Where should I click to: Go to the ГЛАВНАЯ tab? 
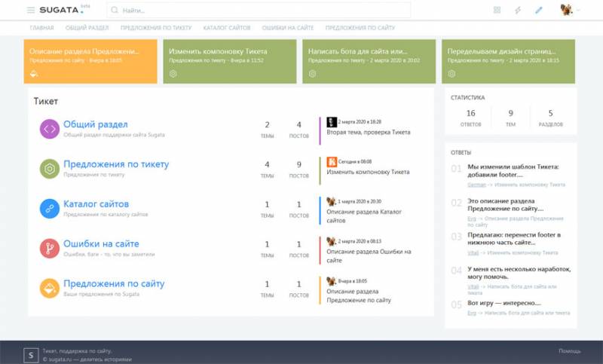[x=42, y=28]
